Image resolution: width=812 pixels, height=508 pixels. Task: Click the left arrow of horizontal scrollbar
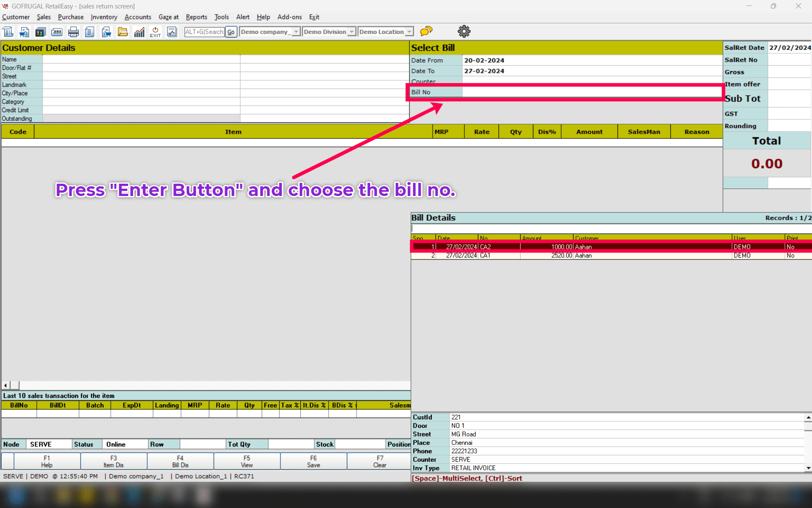click(5, 385)
